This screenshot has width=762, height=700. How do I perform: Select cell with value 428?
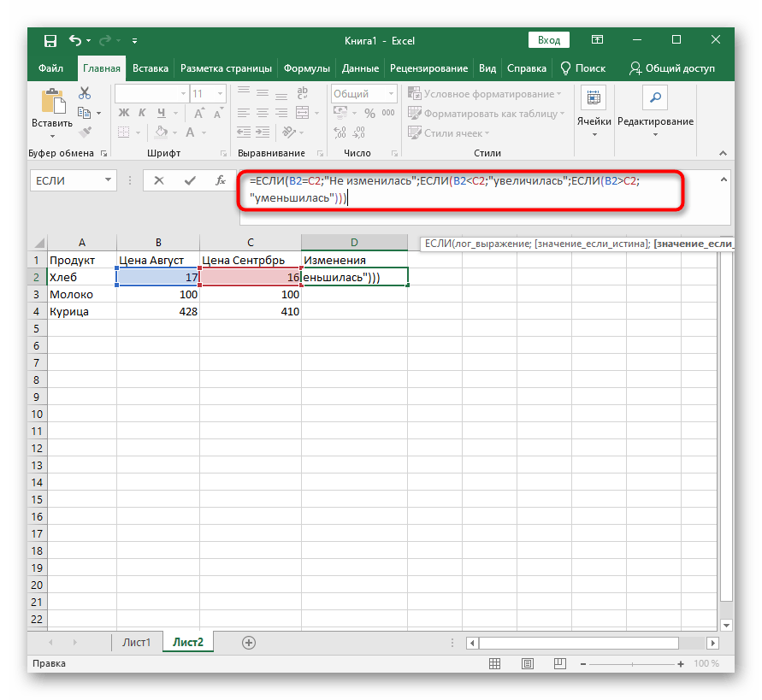click(x=158, y=311)
